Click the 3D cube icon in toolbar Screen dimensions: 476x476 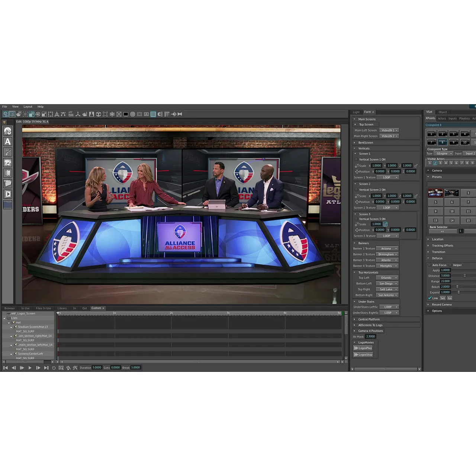pyautogui.click(x=99, y=114)
